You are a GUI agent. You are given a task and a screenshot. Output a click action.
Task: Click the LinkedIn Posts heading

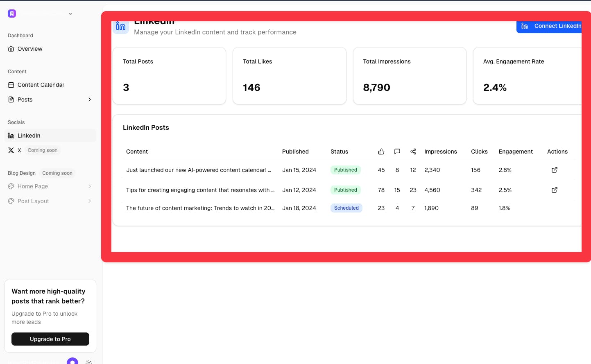coord(146,127)
